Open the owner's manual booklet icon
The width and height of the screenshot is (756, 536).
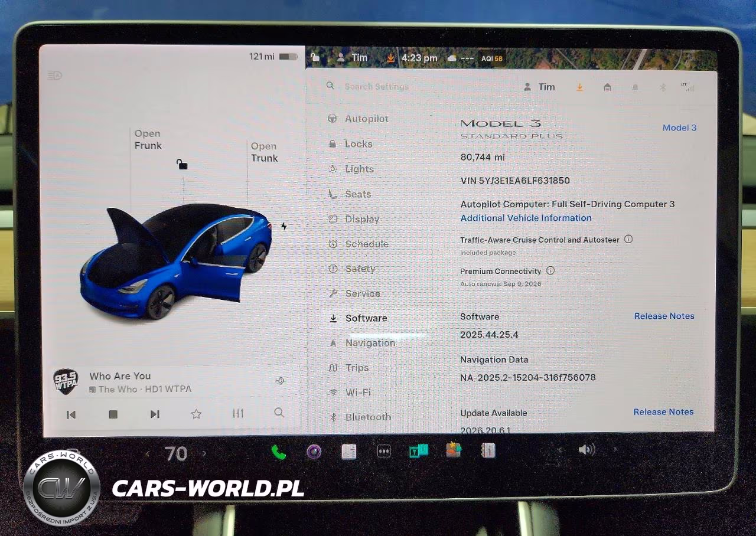(x=349, y=452)
